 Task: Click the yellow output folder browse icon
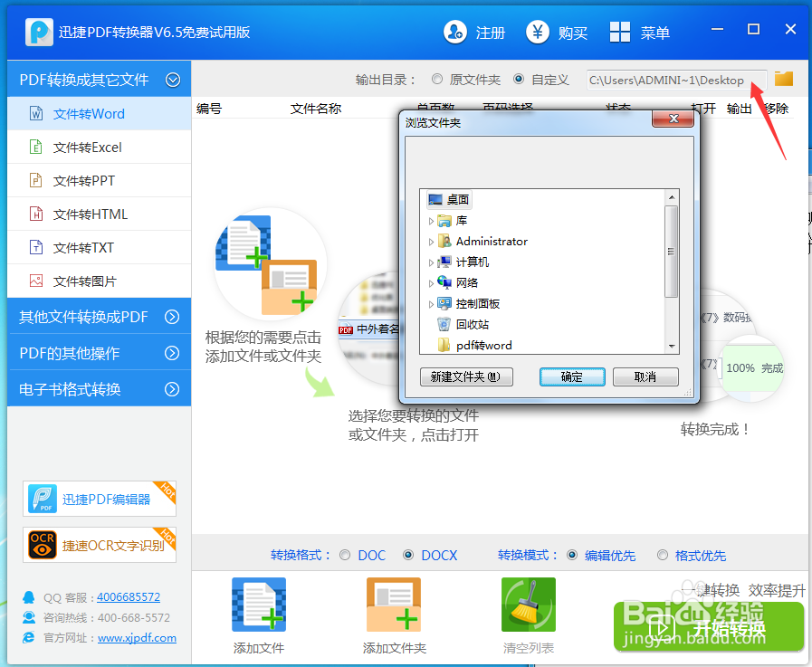(x=784, y=79)
